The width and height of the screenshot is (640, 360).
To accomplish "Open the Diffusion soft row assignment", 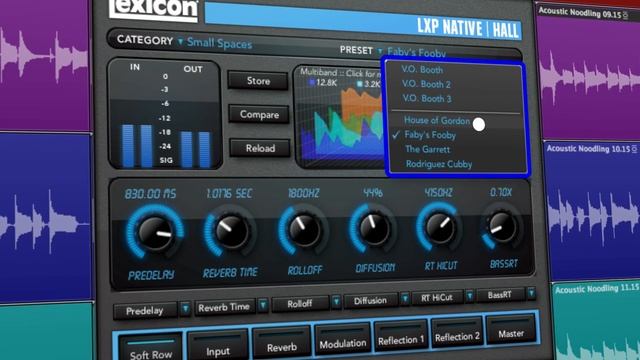I will pyautogui.click(x=371, y=301).
